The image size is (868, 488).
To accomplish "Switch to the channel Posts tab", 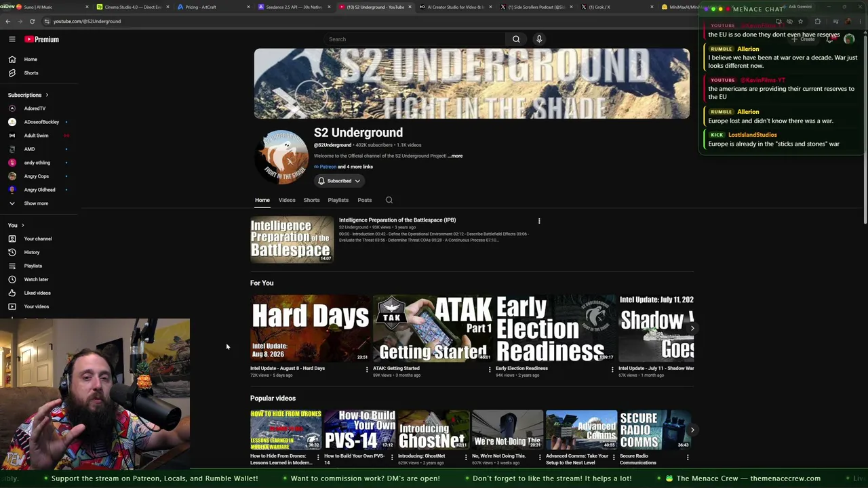I will tap(364, 200).
